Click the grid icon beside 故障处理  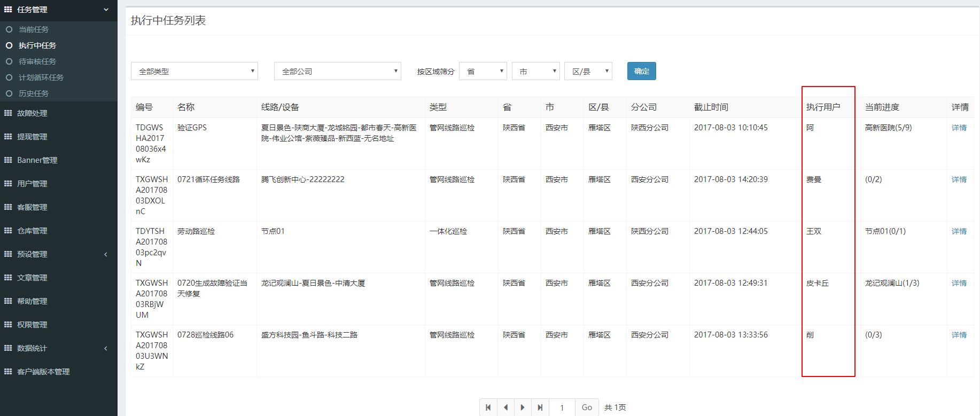(8, 113)
